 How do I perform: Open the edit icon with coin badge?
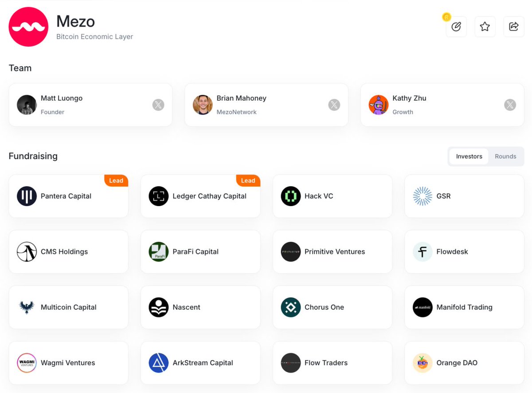(x=456, y=27)
